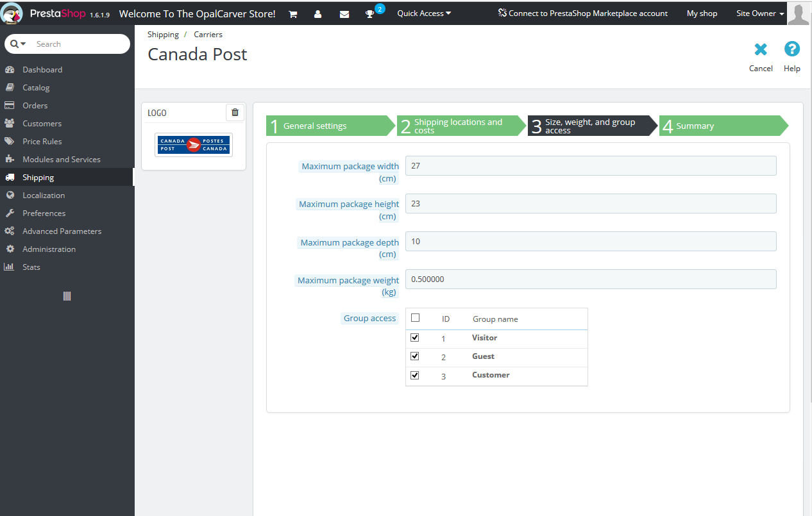Viewport: 812px width, 516px height.
Task: Click Catalog book icon in sidebar
Action: click(x=10, y=87)
